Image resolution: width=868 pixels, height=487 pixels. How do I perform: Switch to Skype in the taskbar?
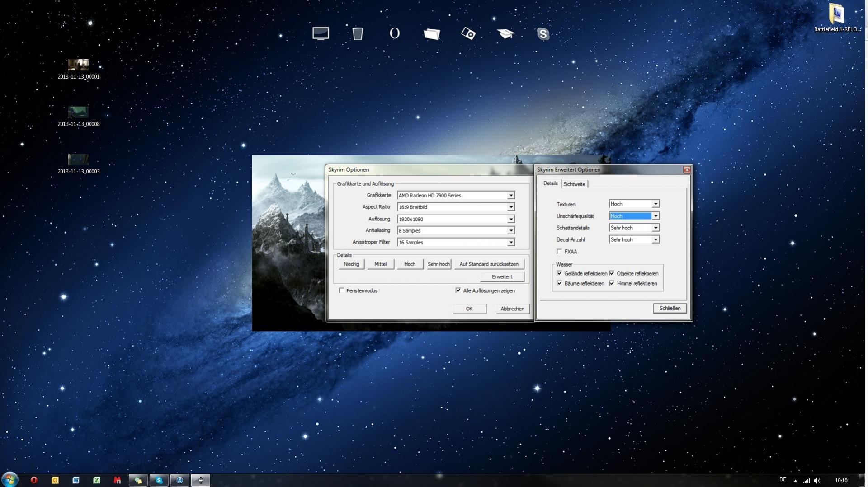coord(159,480)
